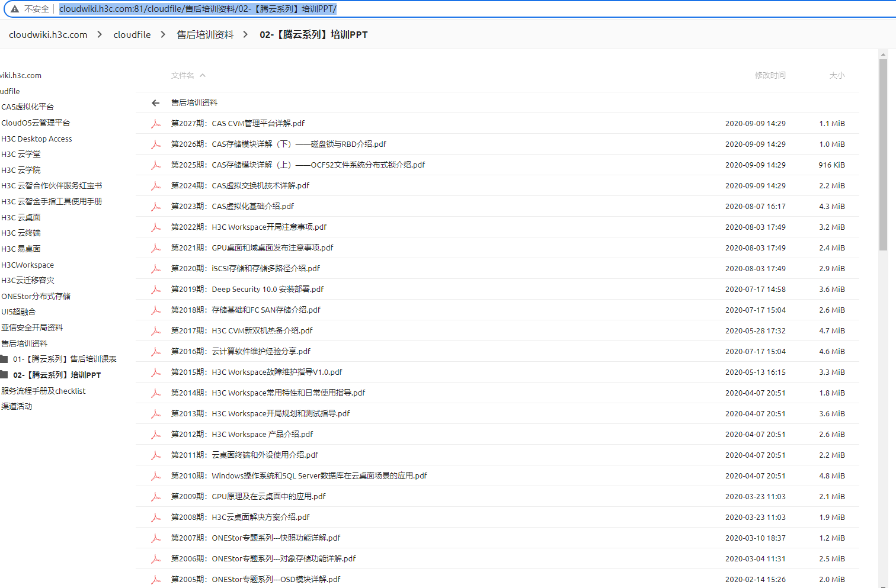The image size is (896, 588).
Task: Open H3C 云学堂 in the sidebar
Action: [x=21, y=155]
